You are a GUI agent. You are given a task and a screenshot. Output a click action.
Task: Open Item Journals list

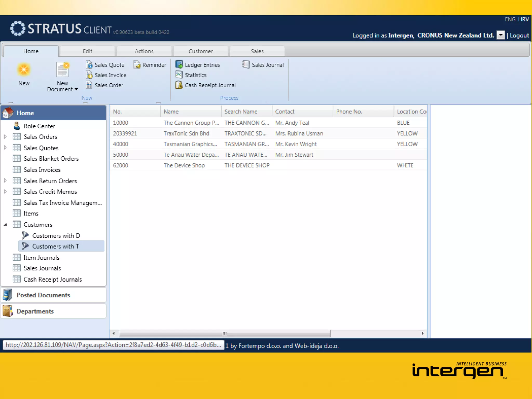[x=41, y=258]
